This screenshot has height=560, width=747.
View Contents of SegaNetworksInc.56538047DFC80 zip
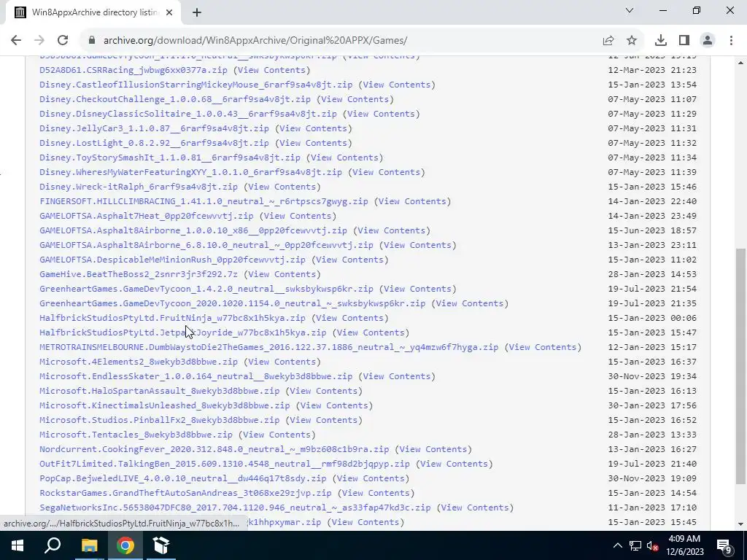pyautogui.click(x=475, y=507)
